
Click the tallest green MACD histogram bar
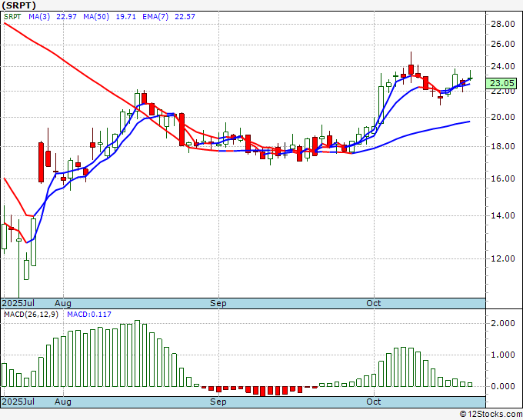(138, 354)
